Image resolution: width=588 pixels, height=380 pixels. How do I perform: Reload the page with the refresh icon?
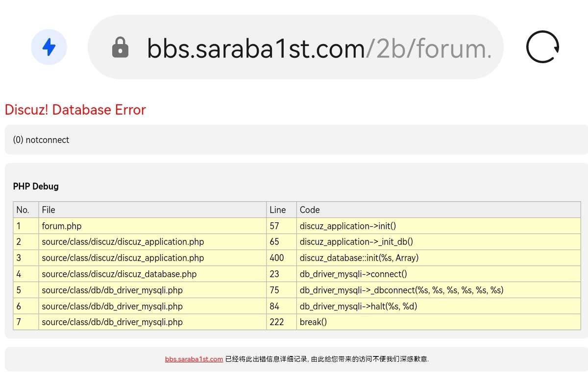tap(542, 47)
